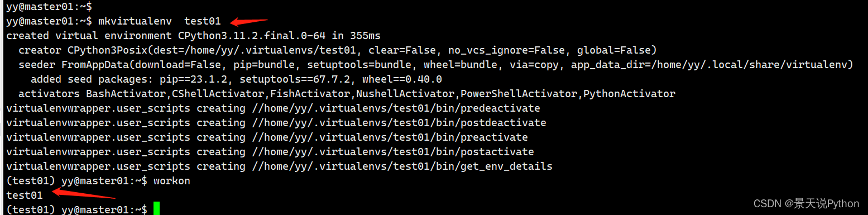Click the path ending in bin/postdeactivate
The height and width of the screenshot is (215, 868).
pyautogui.click(x=399, y=122)
